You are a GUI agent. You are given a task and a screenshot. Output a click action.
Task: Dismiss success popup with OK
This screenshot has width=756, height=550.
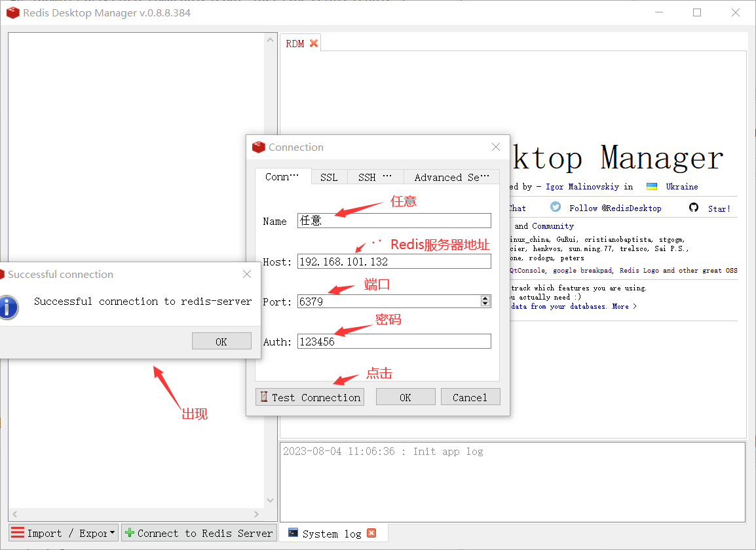pyautogui.click(x=221, y=341)
